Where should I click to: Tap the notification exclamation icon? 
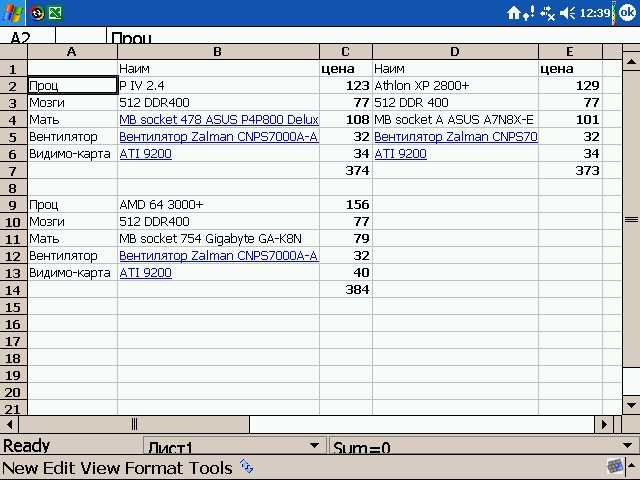click(529, 13)
